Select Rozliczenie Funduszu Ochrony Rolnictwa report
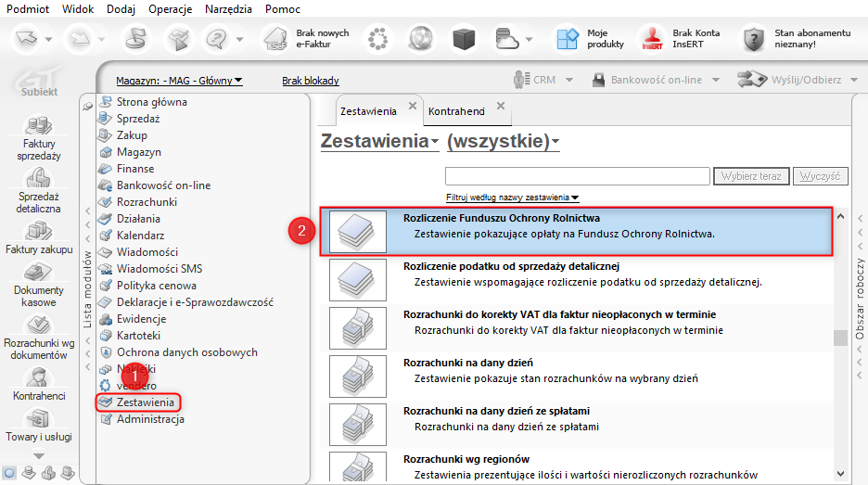This screenshot has height=485, width=868. tap(576, 232)
